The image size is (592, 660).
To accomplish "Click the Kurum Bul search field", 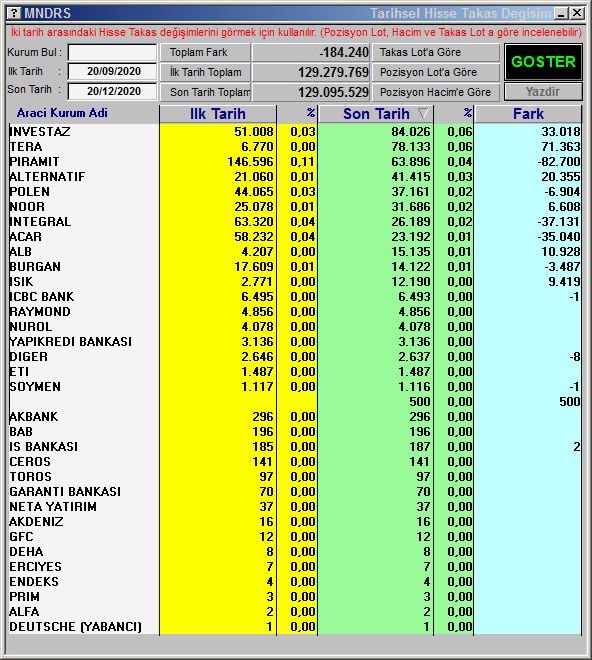I will (112, 53).
